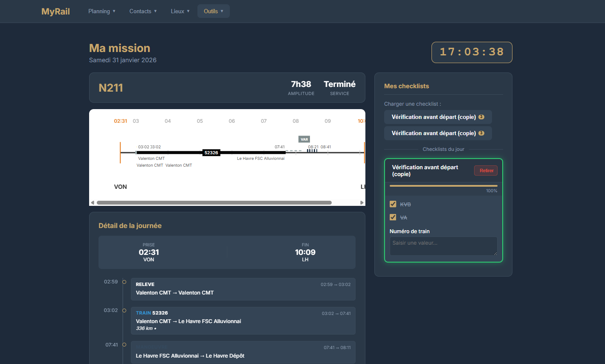605x364 pixels.
Task: Load the first Vérification avant départ checklist
Action: tap(437, 117)
